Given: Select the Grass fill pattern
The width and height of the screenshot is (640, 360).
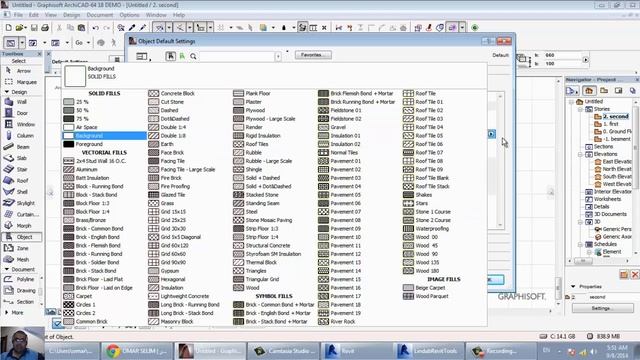Looking at the screenshot, I should (x=189, y=203).
